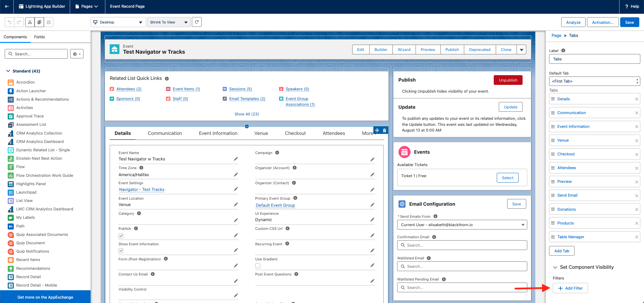Click the move handle on Tabs component
This screenshot has width=644, height=303.
(377, 130)
